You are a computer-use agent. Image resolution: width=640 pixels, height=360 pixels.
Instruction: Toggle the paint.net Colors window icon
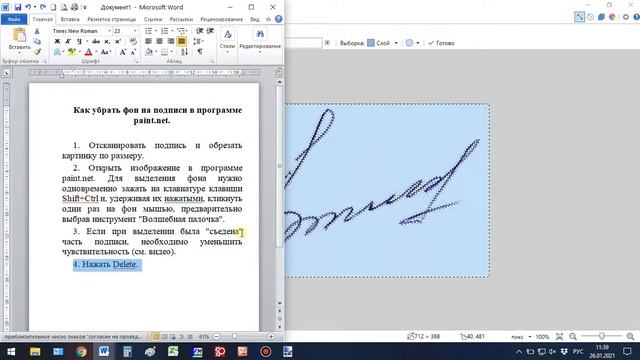[612, 17]
